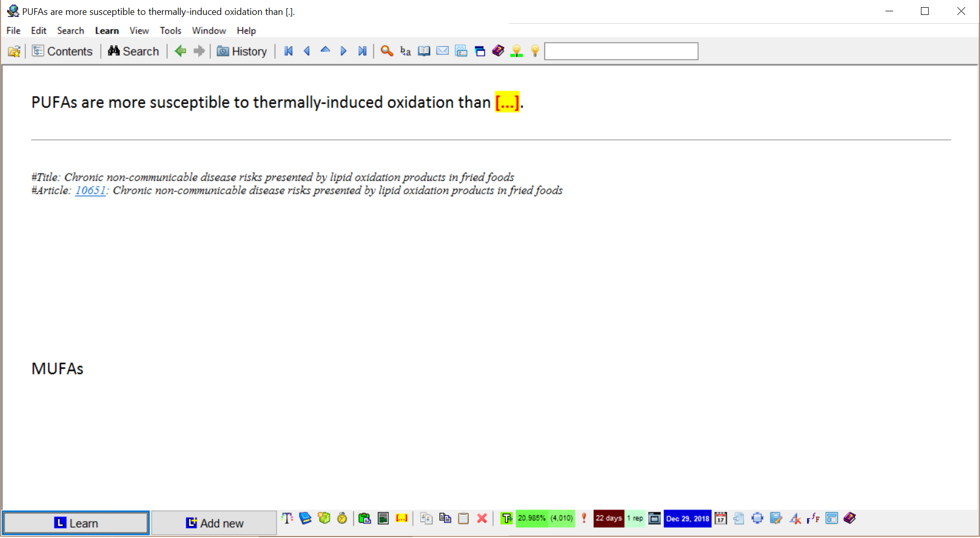This screenshot has width=980, height=538.
Task: Click the highlighted [...] cloze placeholder
Action: (507, 102)
